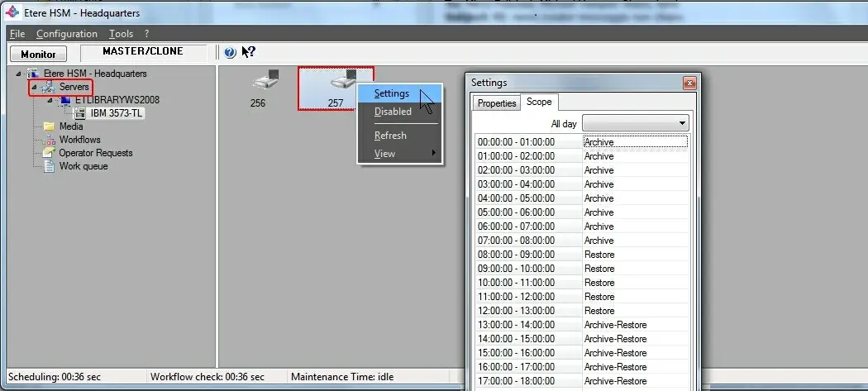
Task: Open the Work queue tree item
Action: 83,166
